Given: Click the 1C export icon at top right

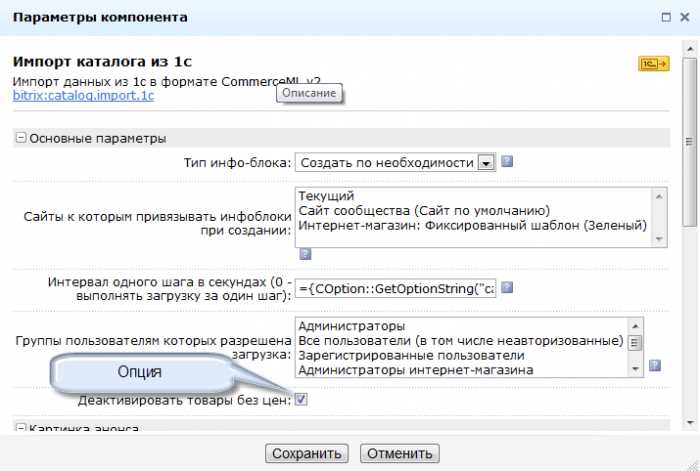Looking at the screenshot, I should tap(654, 64).
